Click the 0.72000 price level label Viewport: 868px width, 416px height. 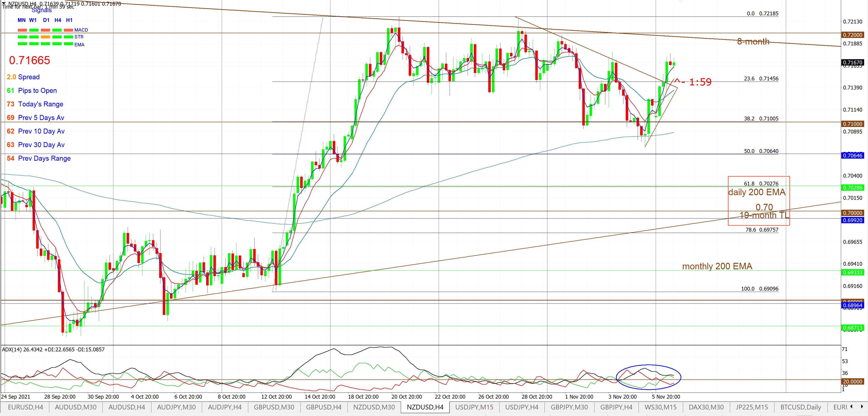pos(852,35)
